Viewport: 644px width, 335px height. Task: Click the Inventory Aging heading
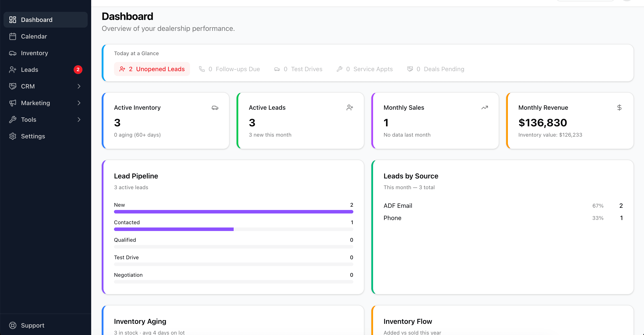(x=140, y=321)
